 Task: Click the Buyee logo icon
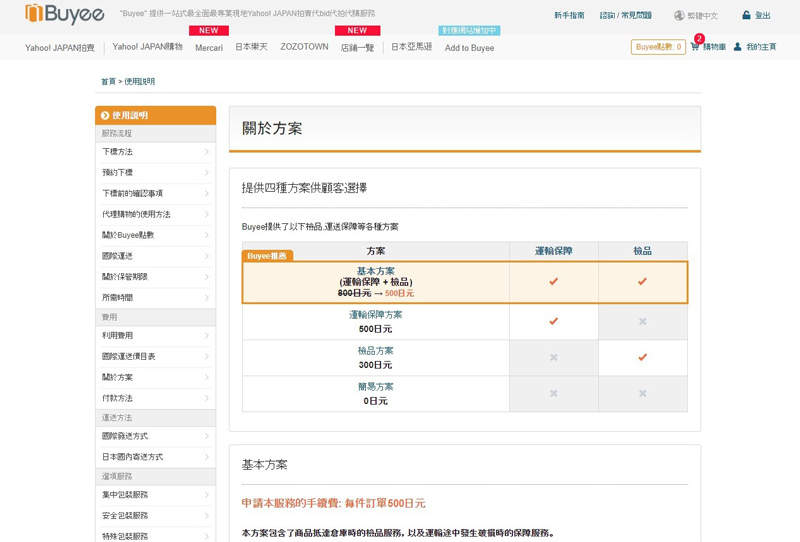[x=33, y=13]
